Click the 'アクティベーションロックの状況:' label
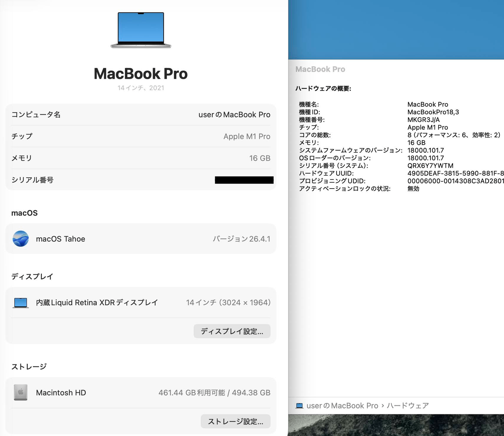Image resolution: width=504 pixels, height=436 pixels. (345, 189)
